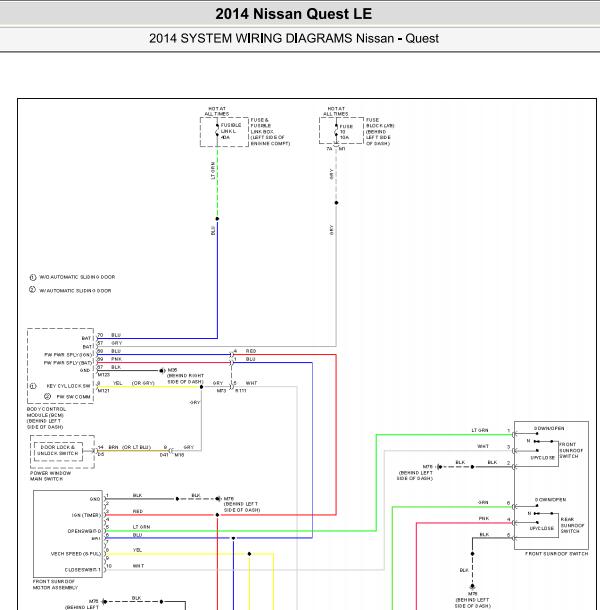Click 'DOOR LOCK & UNLOCK SWITCH' box
This screenshot has height=610, width=600.
[58, 451]
